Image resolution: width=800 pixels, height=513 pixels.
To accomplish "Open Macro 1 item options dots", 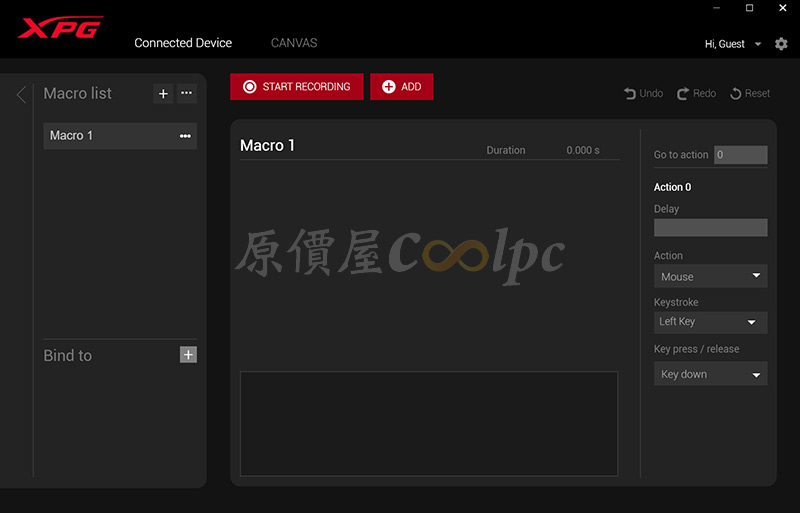I will point(185,136).
